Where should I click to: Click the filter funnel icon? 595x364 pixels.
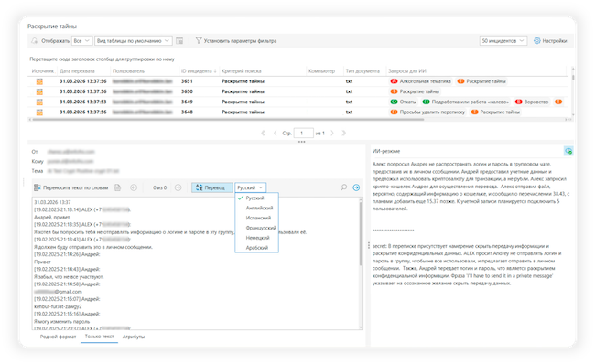point(199,40)
